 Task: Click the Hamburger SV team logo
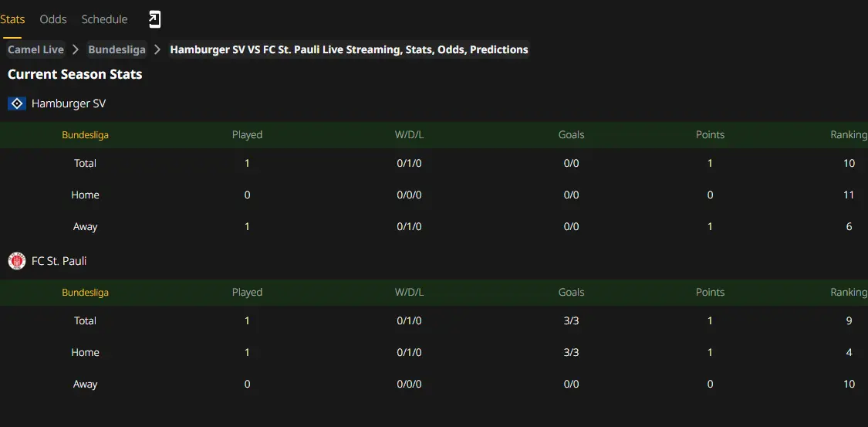pyautogui.click(x=17, y=103)
